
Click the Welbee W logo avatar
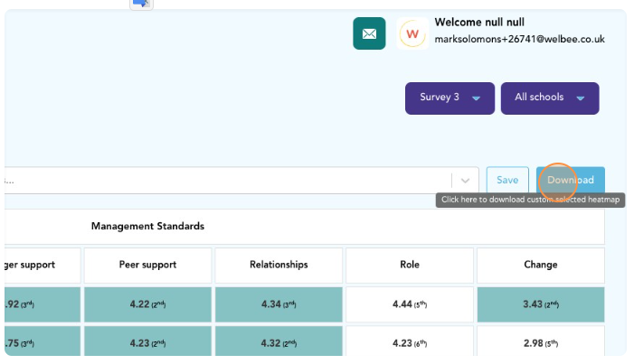[412, 34]
